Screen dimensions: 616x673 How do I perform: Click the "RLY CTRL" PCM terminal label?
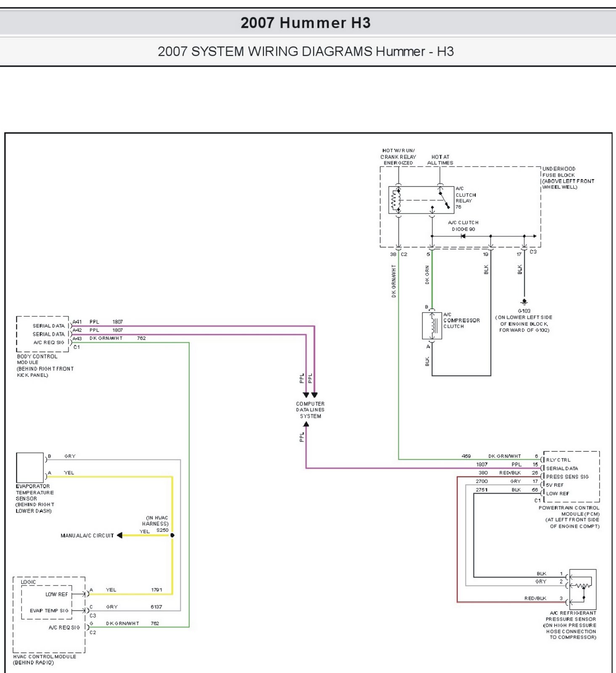(x=558, y=460)
